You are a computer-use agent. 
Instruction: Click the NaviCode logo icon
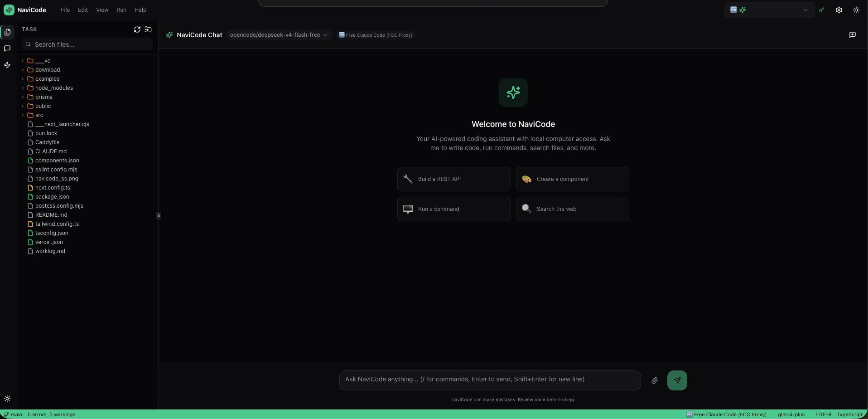pos(9,10)
